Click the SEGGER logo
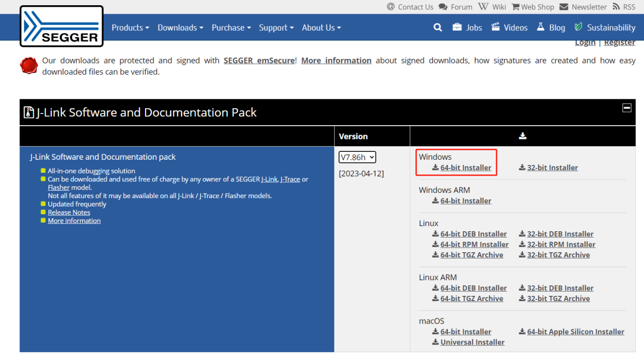This screenshot has width=644, height=361. [62, 26]
